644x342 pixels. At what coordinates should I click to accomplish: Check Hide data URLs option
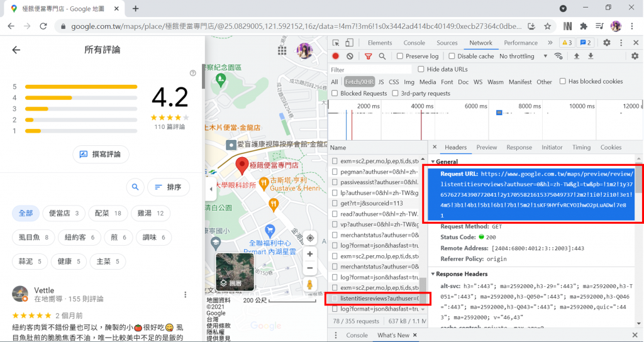pos(421,69)
